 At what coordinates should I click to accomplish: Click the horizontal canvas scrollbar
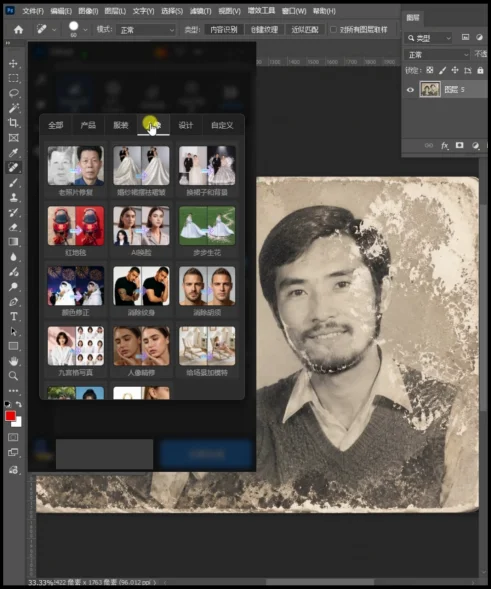(321, 582)
